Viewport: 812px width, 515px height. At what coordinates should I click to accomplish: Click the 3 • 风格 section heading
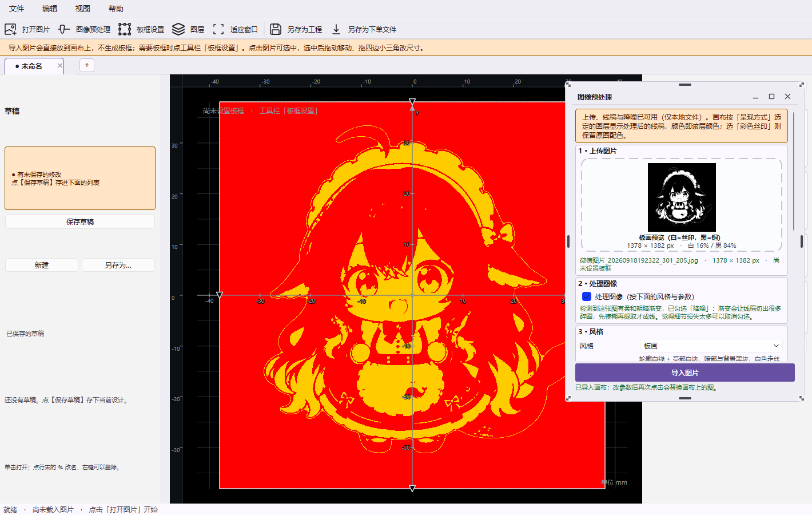591,331
